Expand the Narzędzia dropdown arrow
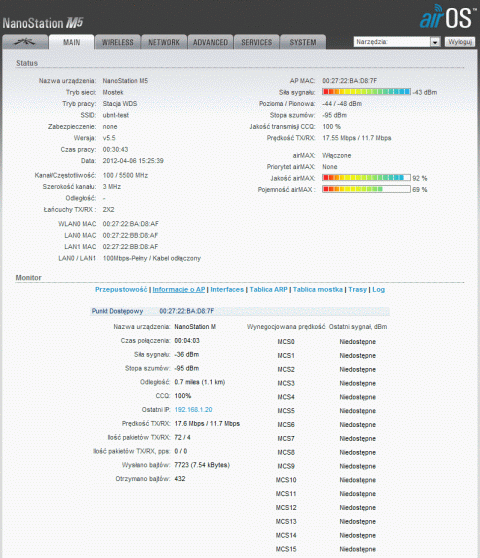This screenshot has height=558, width=480. 435,42
